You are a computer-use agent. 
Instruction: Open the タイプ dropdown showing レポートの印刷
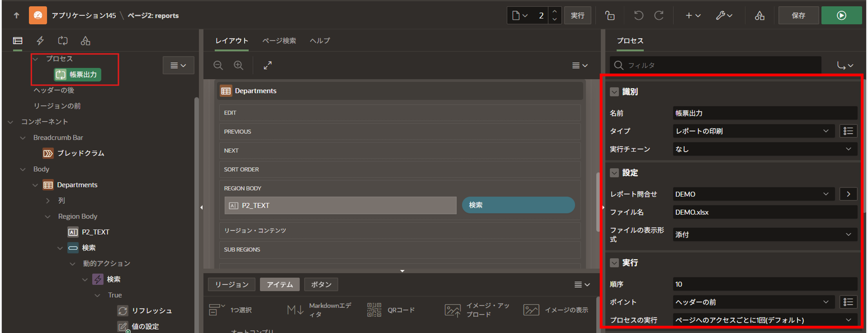click(753, 131)
